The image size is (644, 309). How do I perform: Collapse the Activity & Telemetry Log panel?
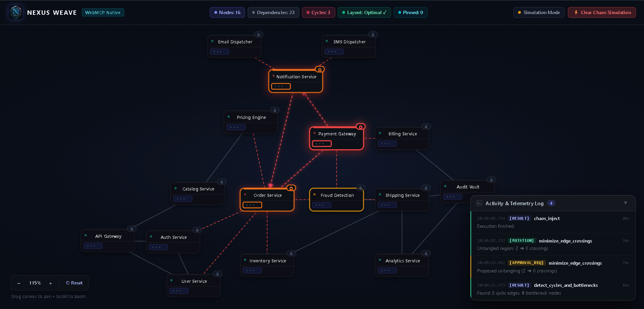tap(626, 203)
